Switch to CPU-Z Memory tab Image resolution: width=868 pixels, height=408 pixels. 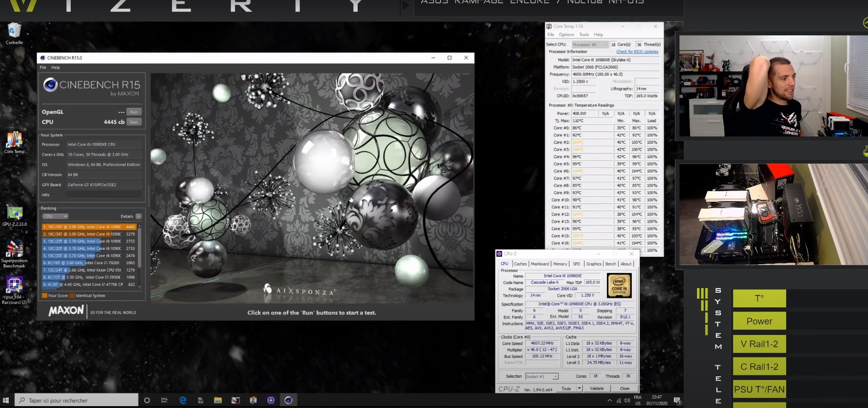click(x=560, y=264)
